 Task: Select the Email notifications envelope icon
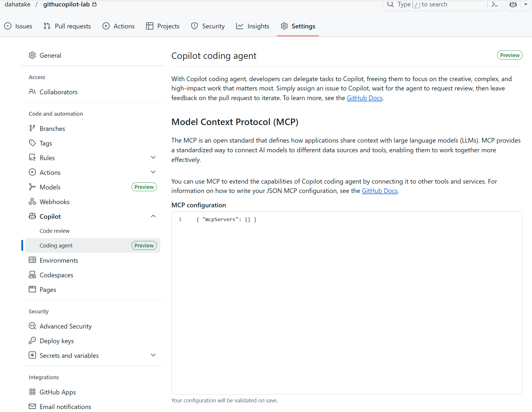tap(32, 406)
